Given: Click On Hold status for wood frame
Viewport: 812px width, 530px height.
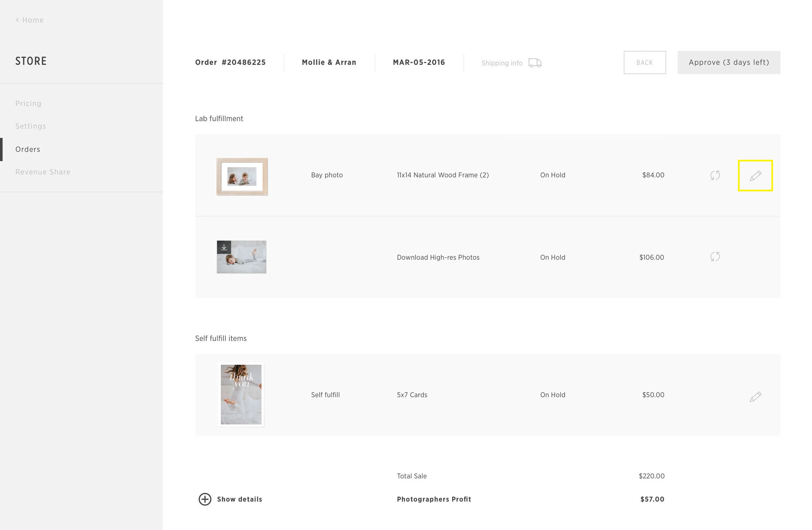Looking at the screenshot, I should (x=553, y=175).
